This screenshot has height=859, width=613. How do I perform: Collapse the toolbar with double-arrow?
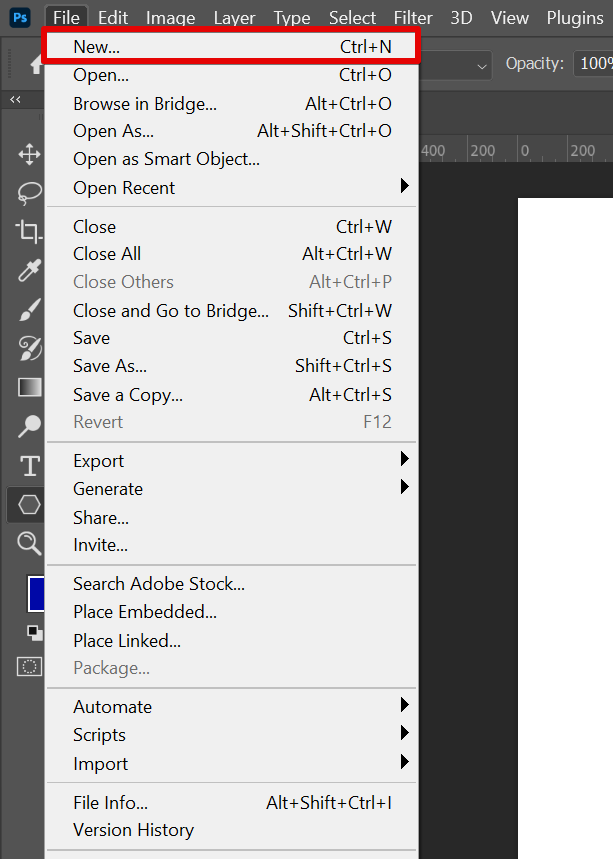15,99
